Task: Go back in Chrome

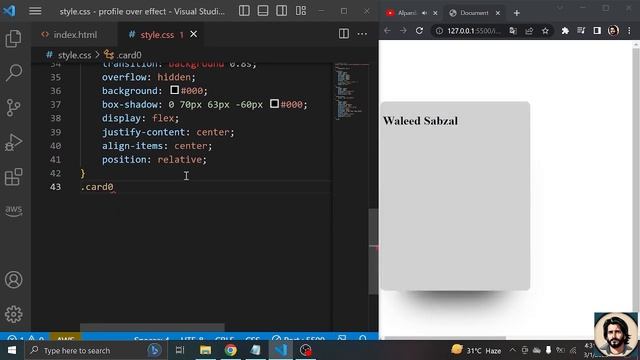Action: click(x=387, y=31)
